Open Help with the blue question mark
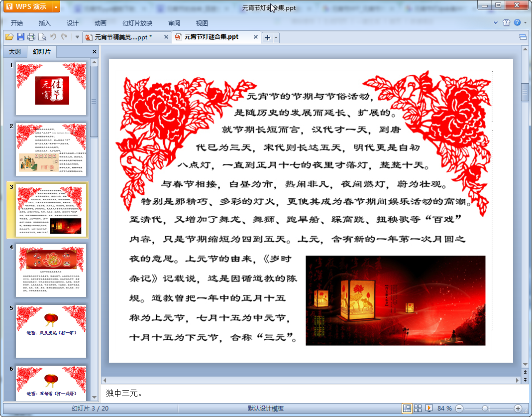532x417 pixels. (517, 23)
